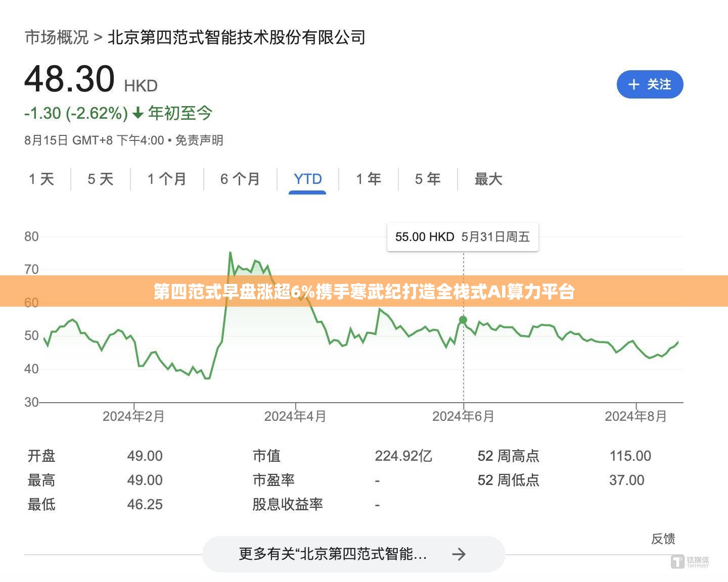
Task: Click the + 关注 follow button
Action: point(650,84)
